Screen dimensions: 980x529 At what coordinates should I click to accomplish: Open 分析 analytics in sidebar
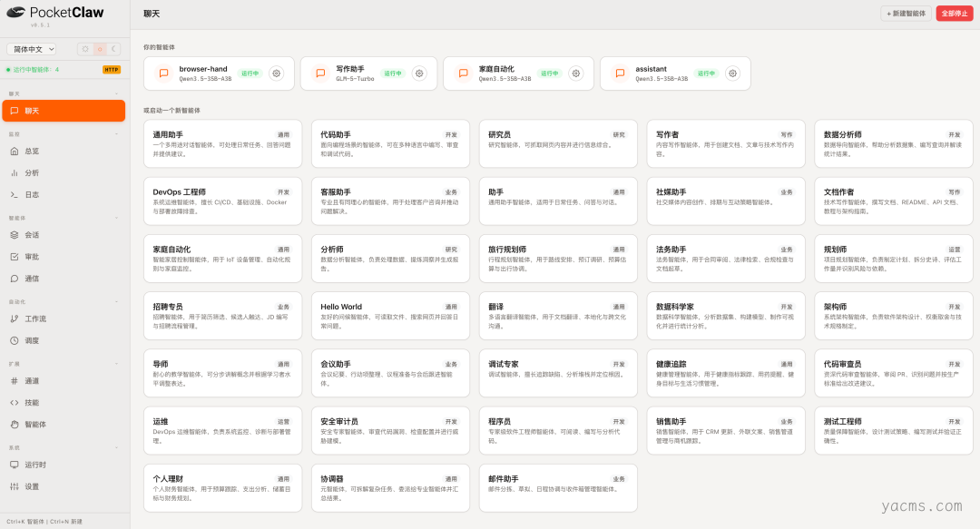[32, 172]
